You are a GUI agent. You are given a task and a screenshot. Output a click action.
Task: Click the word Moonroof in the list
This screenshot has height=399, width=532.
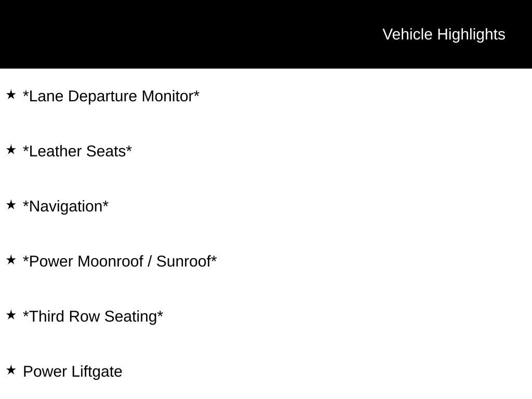pyautogui.click(x=111, y=261)
